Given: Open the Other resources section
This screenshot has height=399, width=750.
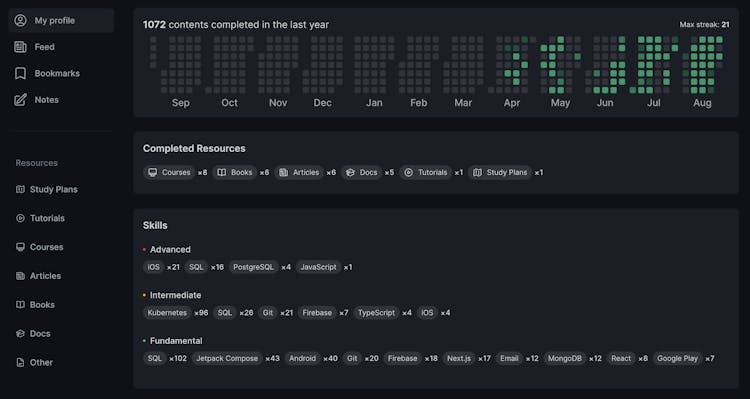Looking at the screenshot, I should [x=34, y=363].
